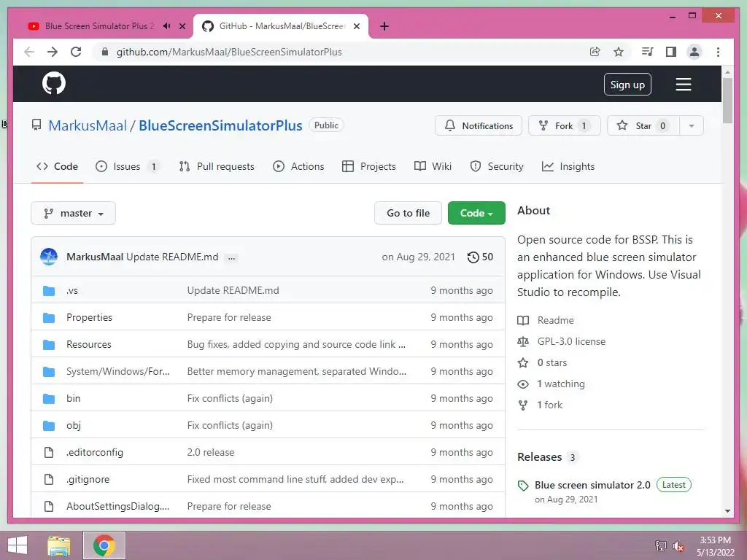Click the address bar URL

(229, 52)
